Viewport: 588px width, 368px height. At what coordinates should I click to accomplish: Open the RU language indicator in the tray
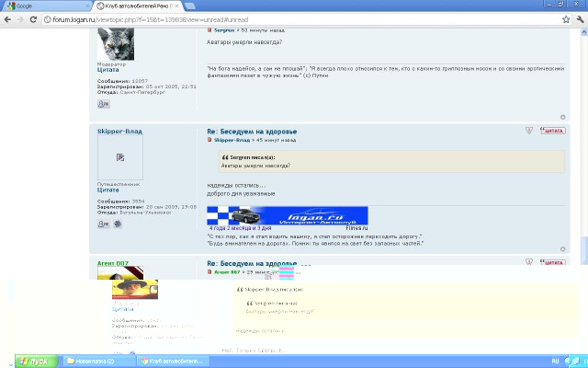555,362
